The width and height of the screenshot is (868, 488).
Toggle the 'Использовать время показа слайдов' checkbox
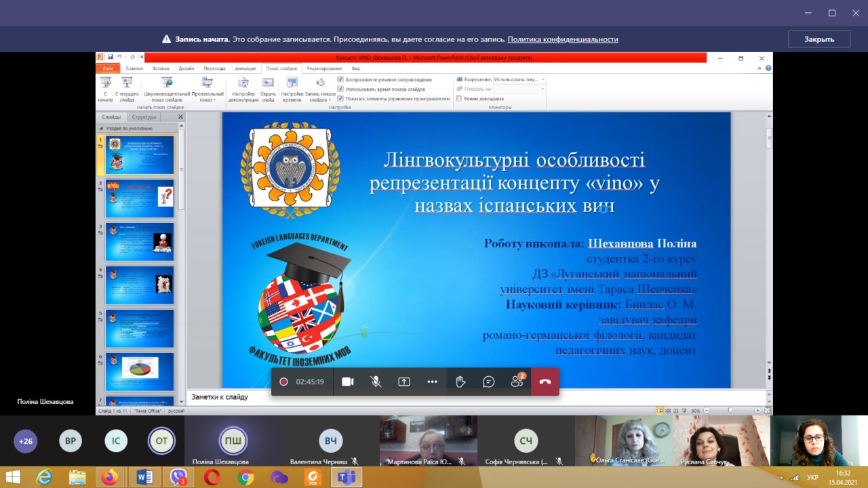[340, 89]
